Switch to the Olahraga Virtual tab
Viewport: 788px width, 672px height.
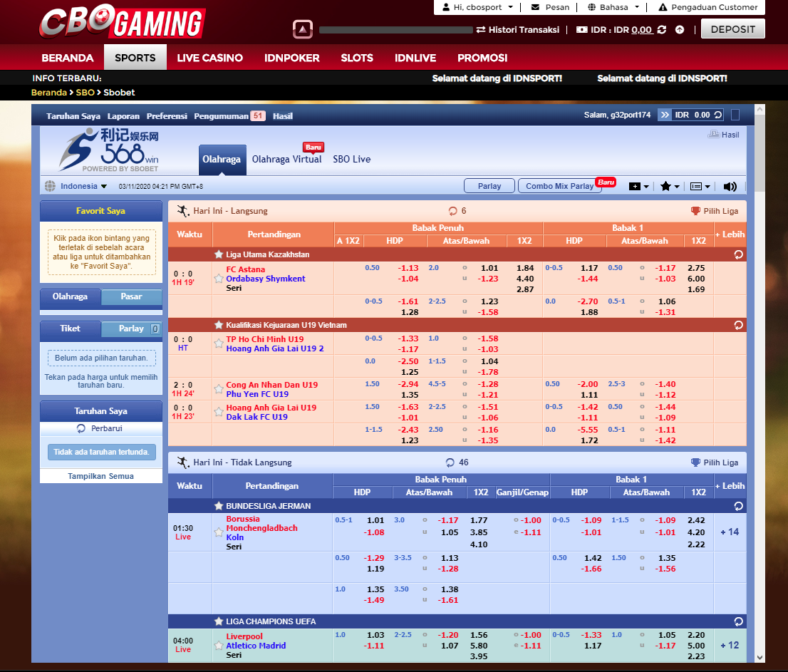[x=286, y=160]
